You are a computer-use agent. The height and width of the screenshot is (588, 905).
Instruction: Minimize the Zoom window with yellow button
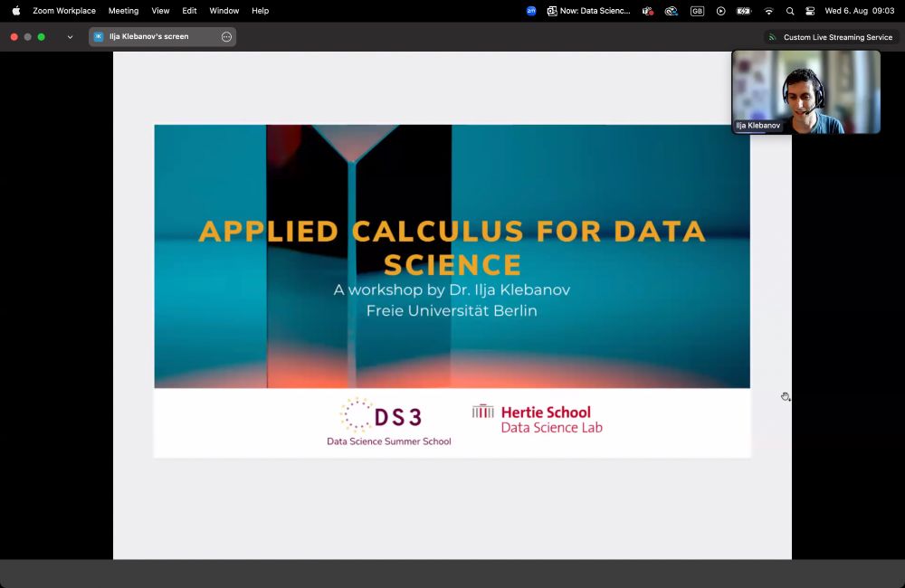pyautogui.click(x=27, y=37)
